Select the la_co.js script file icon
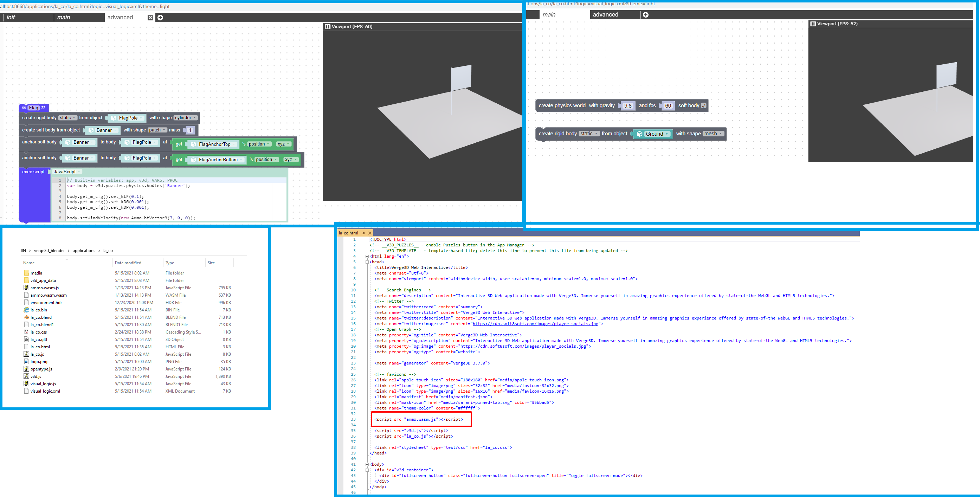Image resolution: width=980 pixels, height=497 pixels. [26, 354]
